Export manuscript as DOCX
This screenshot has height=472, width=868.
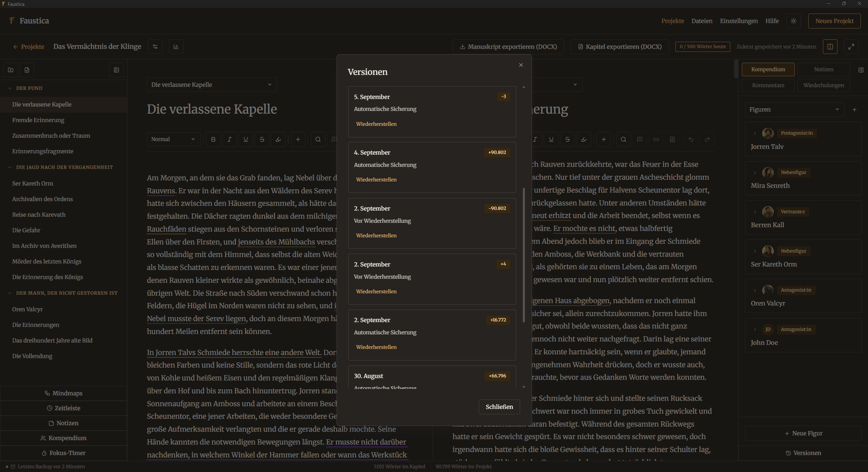(508, 47)
